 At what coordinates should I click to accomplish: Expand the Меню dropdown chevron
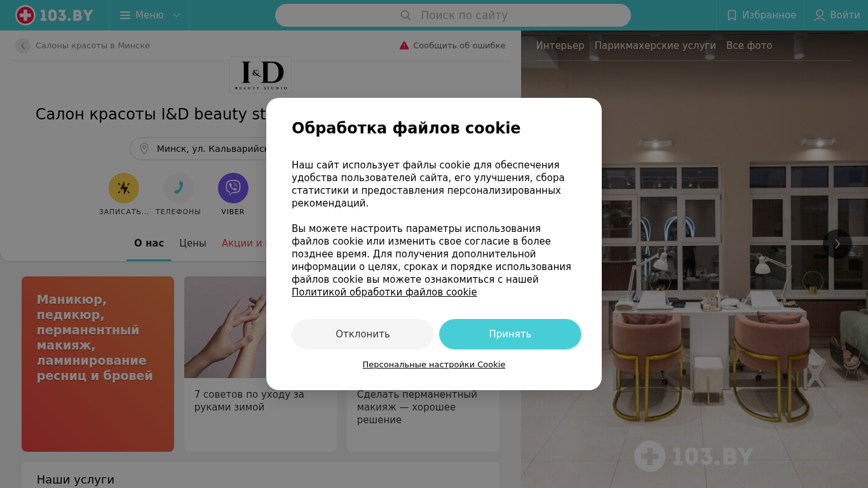(x=177, y=15)
